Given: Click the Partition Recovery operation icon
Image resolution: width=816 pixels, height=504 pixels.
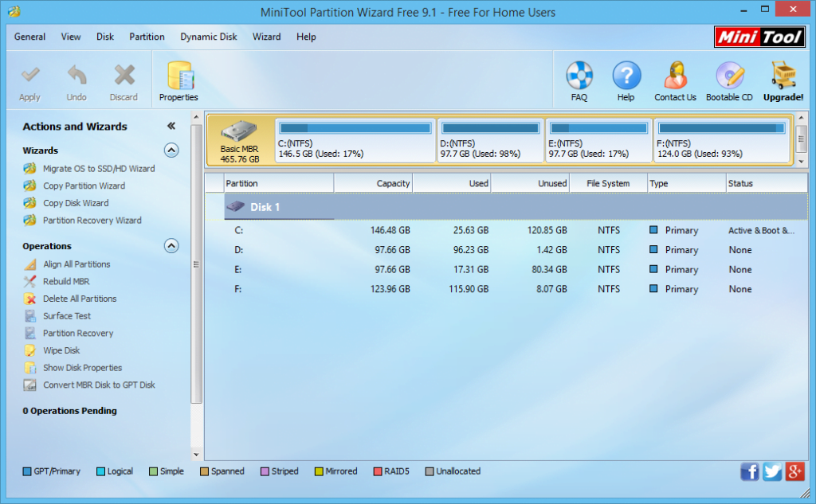Looking at the screenshot, I should 29,333.
